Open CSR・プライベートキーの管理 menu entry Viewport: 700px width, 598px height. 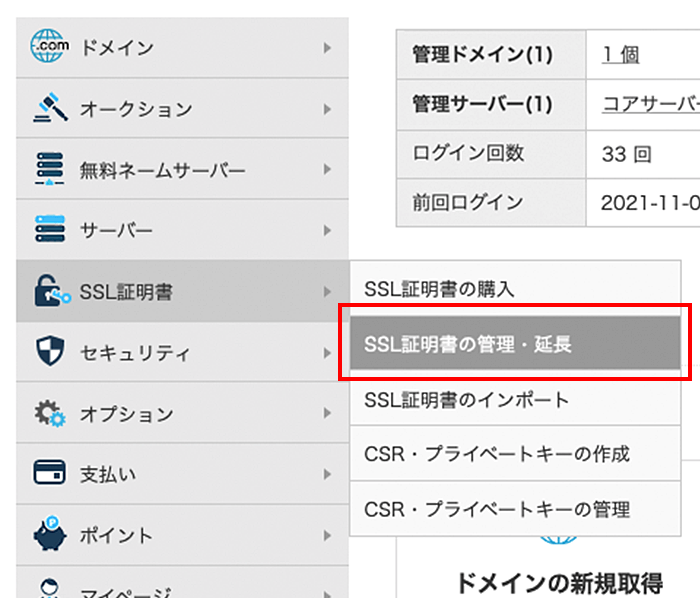497,509
